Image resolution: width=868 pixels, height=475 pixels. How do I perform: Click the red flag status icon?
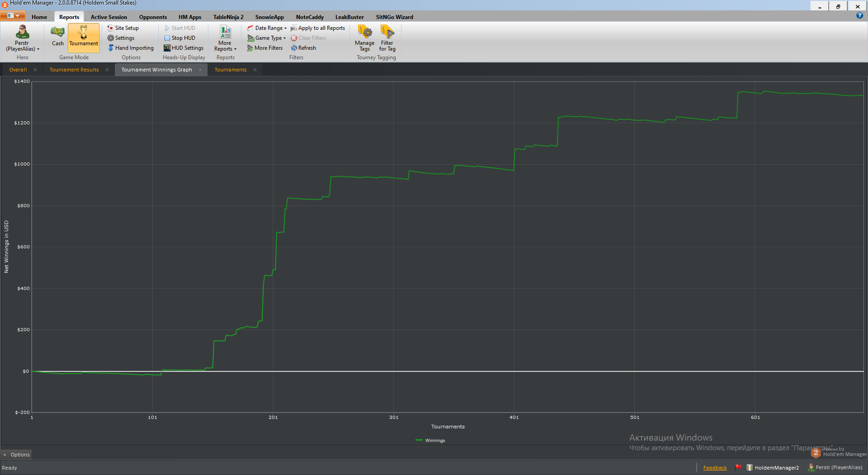pyautogui.click(x=738, y=467)
